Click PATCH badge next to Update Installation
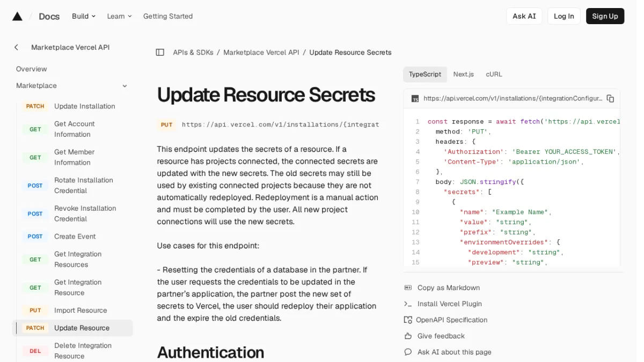Viewport: 644px width, 362px height. coord(35,106)
